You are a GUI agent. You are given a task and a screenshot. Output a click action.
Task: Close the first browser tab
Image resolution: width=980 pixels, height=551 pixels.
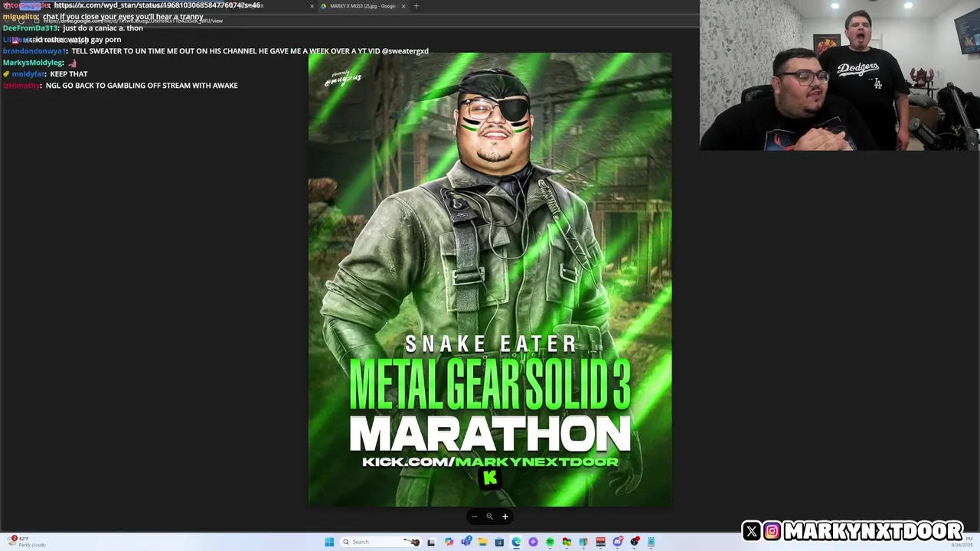tap(312, 6)
